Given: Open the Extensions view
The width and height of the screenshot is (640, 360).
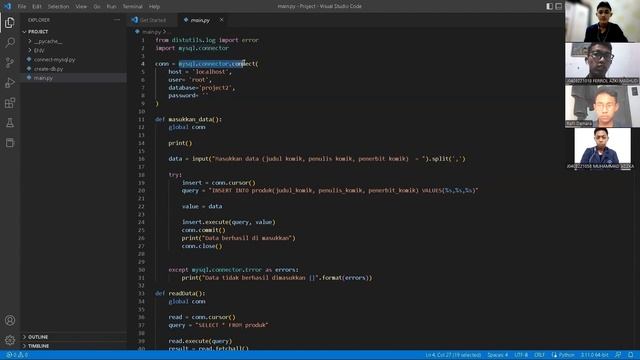Looking at the screenshot, I should (10, 102).
